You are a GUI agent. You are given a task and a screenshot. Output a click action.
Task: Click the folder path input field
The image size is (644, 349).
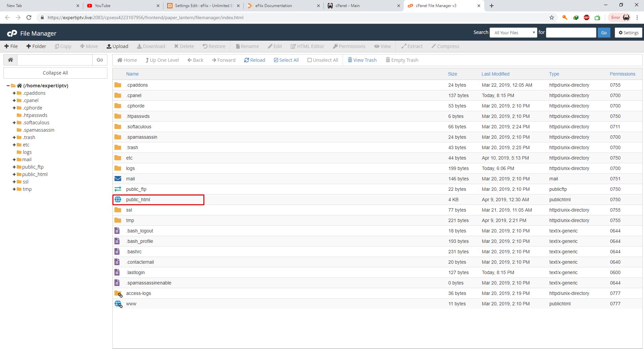55,60
